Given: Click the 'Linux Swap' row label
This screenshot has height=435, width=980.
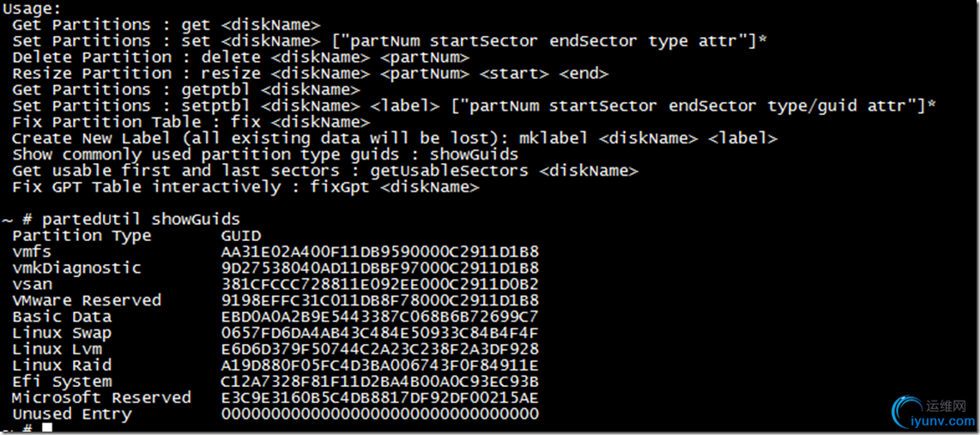Looking at the screenshot, I should (62, 333).
